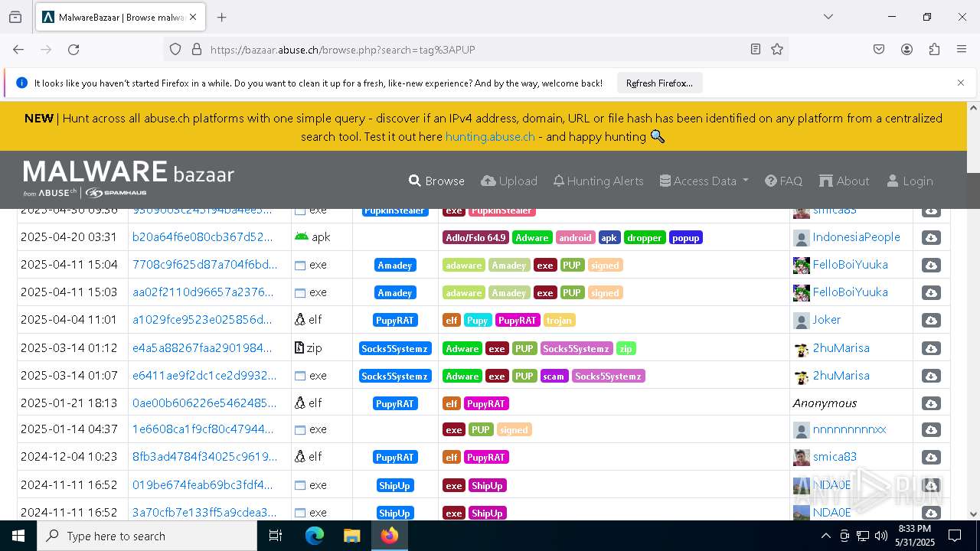Show site security lock info
The image size is (980, 551).
[197, 49]
